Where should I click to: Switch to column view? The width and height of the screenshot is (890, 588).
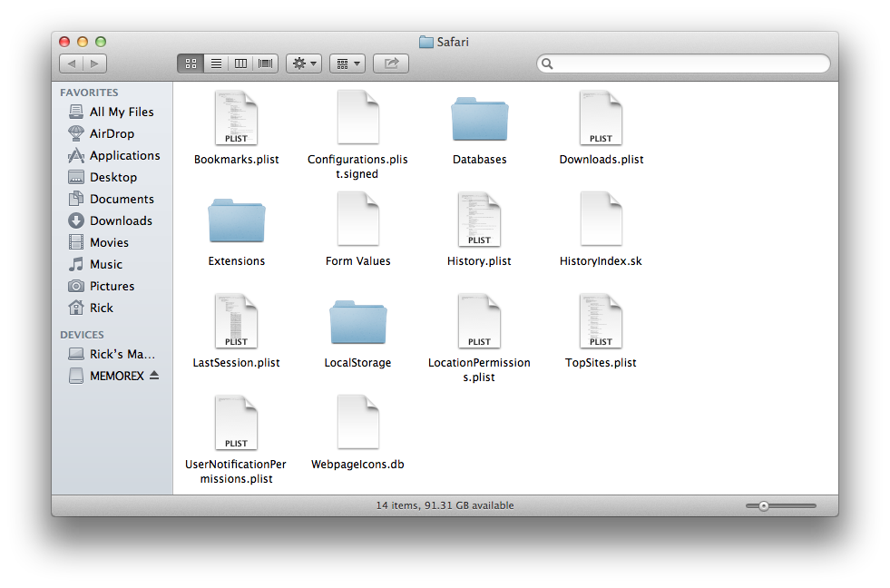pyautogui.click(x=240, y=64)
